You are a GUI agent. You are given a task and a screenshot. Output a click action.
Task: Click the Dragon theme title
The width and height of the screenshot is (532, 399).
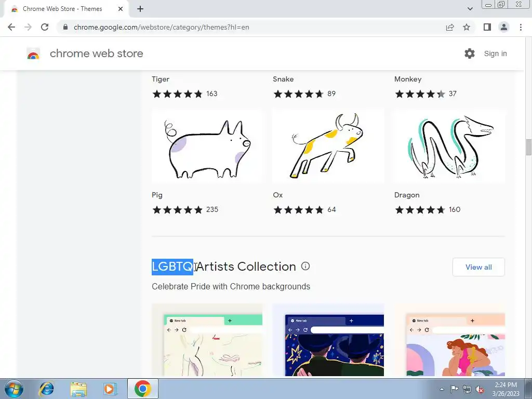tap(407, 195)
